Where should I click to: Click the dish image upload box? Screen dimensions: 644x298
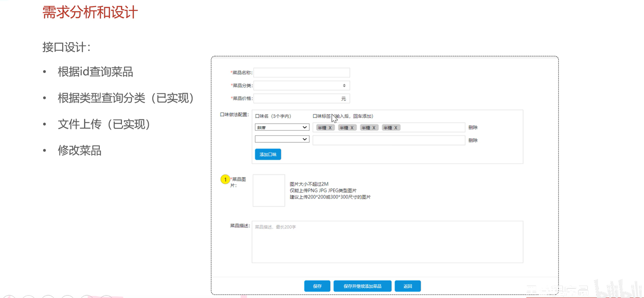pyautogui.click(x=268, y=190)
